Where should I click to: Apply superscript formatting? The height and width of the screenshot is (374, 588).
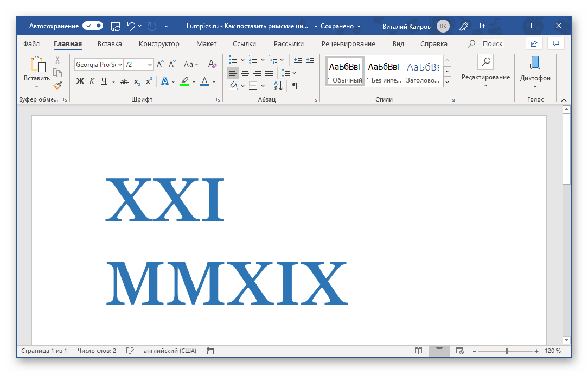pos(149,82)
